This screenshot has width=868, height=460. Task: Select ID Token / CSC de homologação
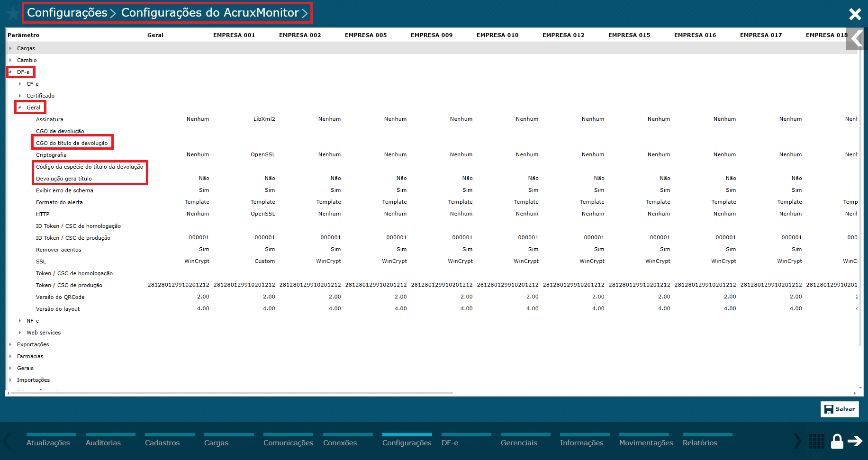pyautogui.click(x=78, y=226)
